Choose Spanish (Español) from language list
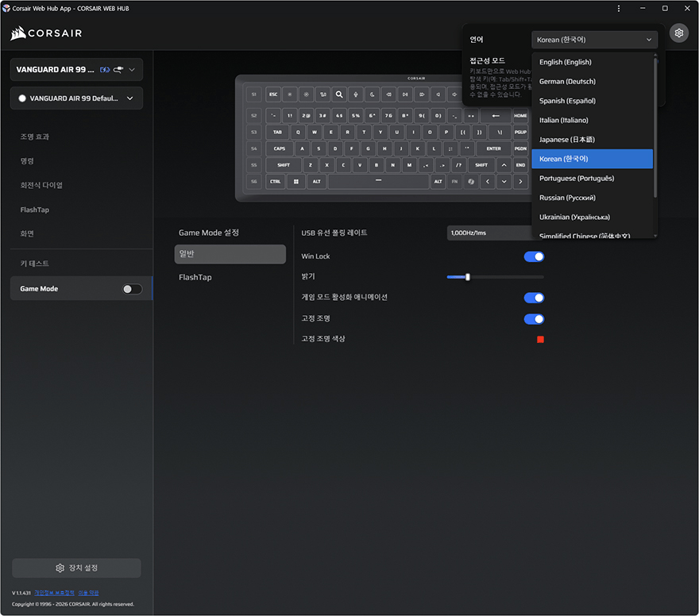 click(592, 101)
